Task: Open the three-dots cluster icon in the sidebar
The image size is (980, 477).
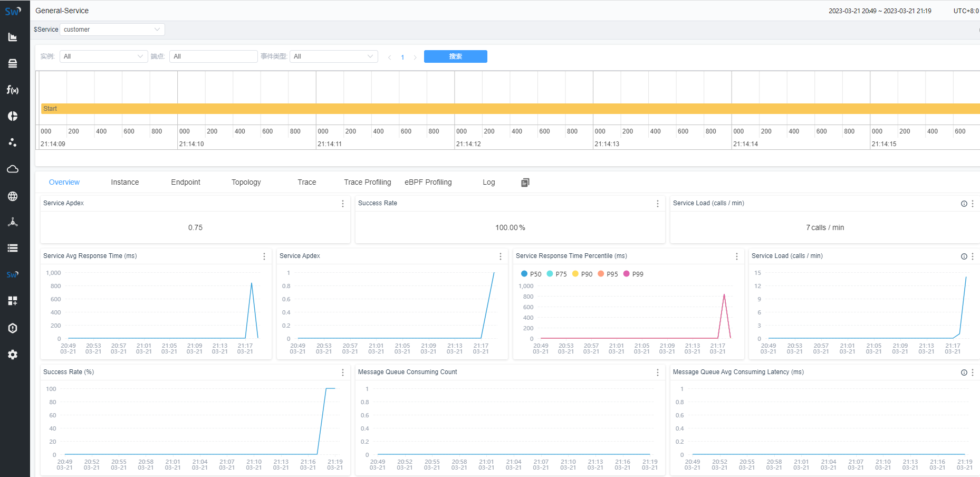Action: (13, 142)
